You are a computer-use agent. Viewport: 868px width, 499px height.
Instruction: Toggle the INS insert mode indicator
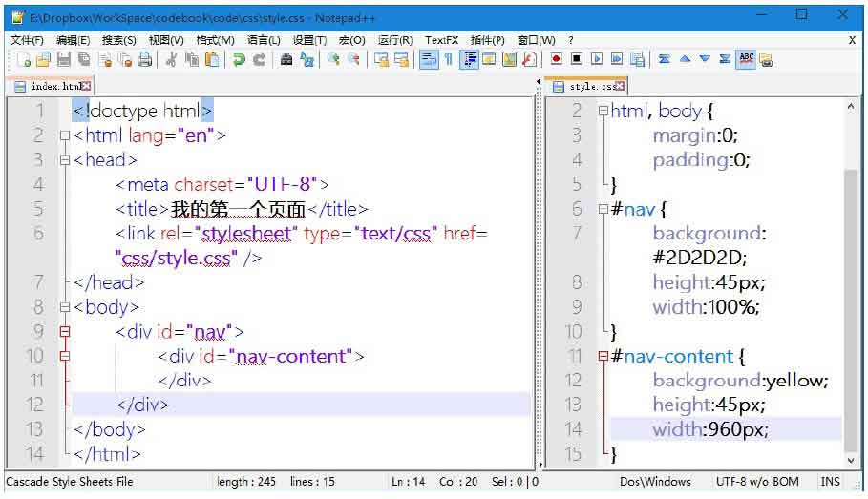830,481
